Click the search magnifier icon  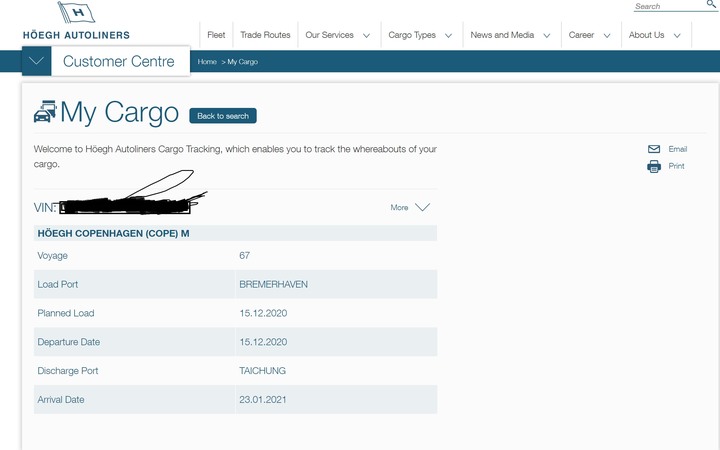tap(711, 4)
